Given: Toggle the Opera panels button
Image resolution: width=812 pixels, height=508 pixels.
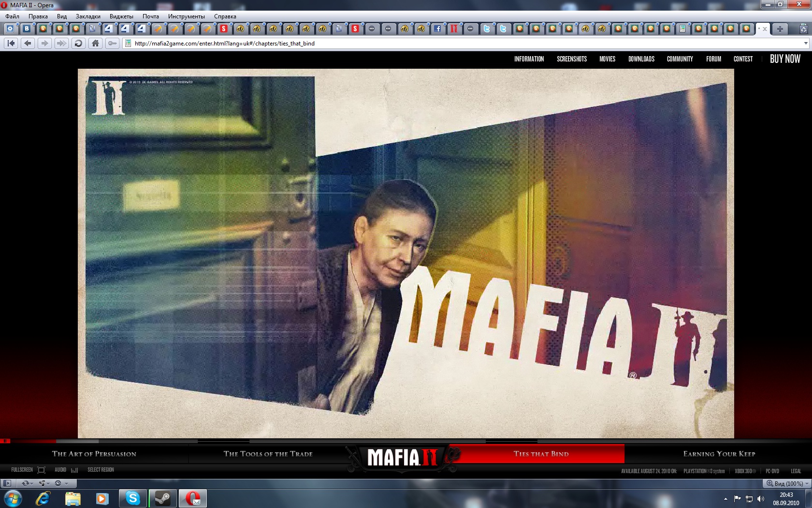Looking at the screenshot, I should [x=7, y=483].
